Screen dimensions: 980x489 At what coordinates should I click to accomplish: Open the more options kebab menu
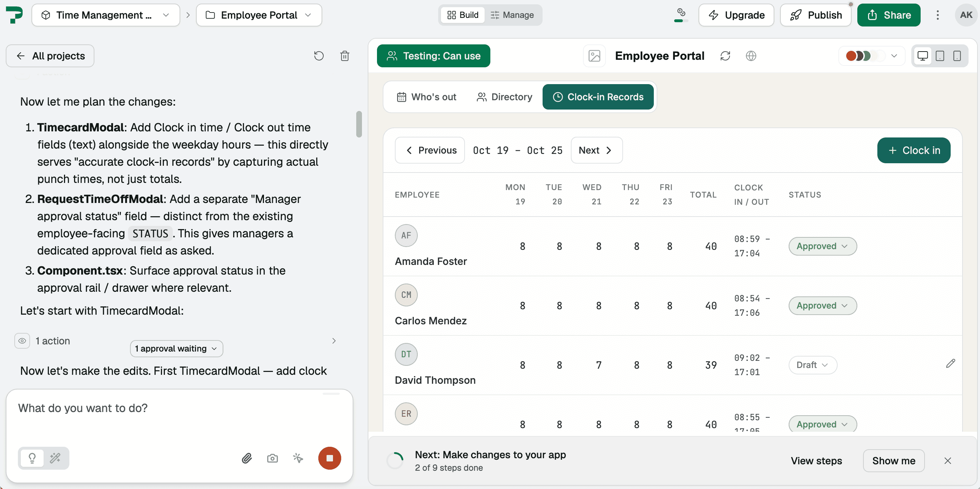click(938, 15)
